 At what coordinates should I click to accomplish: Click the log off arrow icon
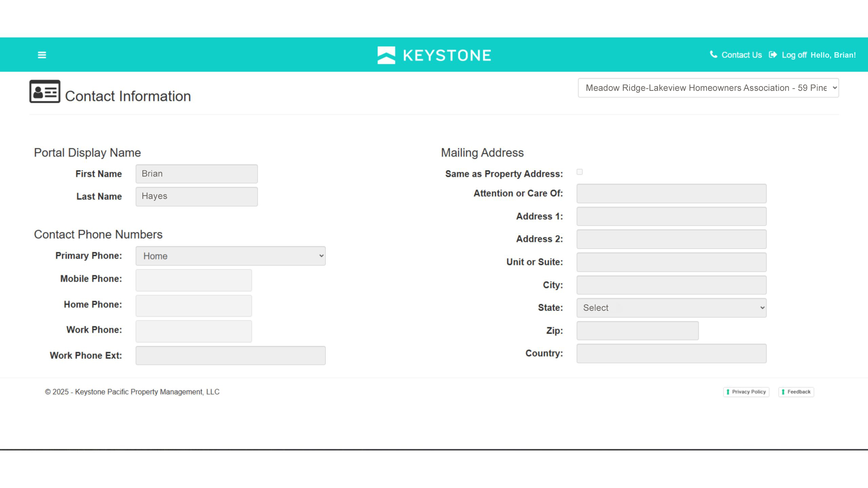pyautogui.click(x=773, y=55)
